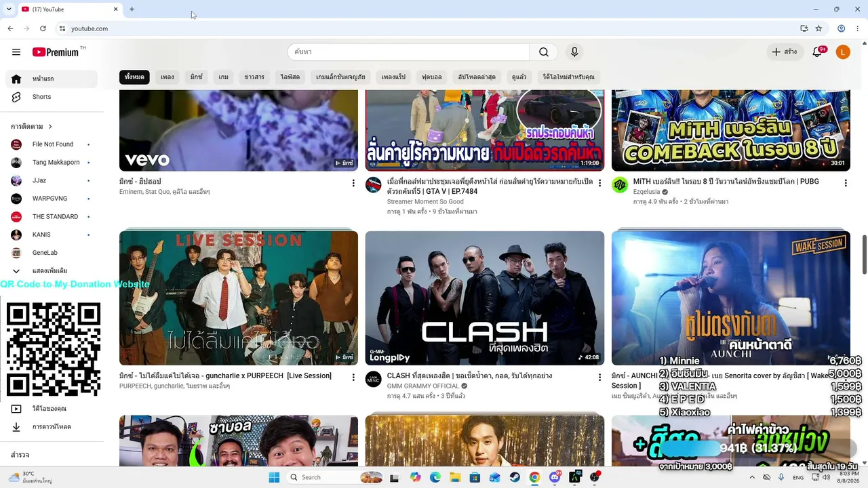Open a new browser tab
This screenshot has width=868, height=488.
(132, 9)
